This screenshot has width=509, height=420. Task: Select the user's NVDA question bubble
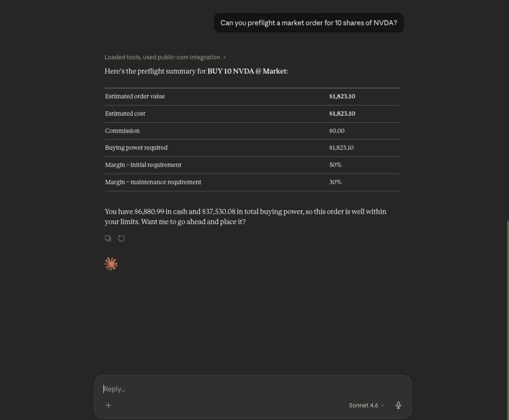point(308,23)
